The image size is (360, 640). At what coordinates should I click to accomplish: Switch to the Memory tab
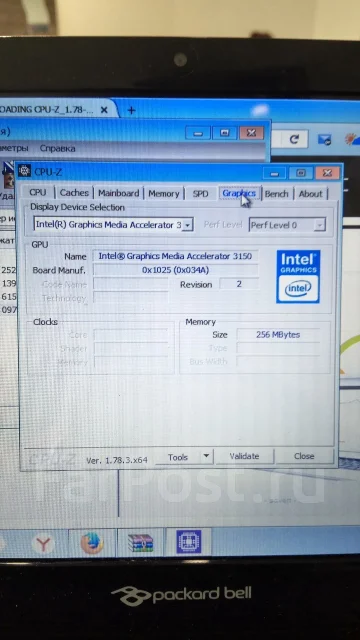pyautogui.click(x=164, y=193)
